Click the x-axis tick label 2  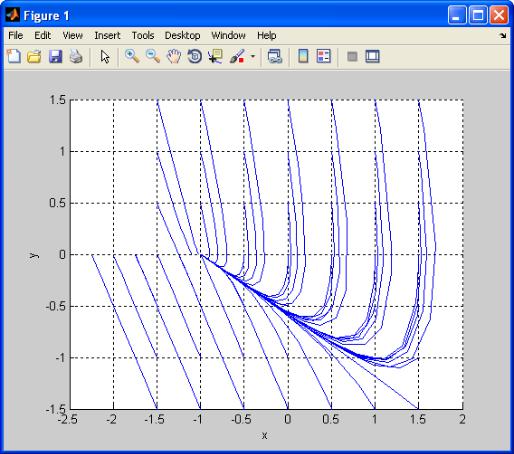tap(462, 419)
